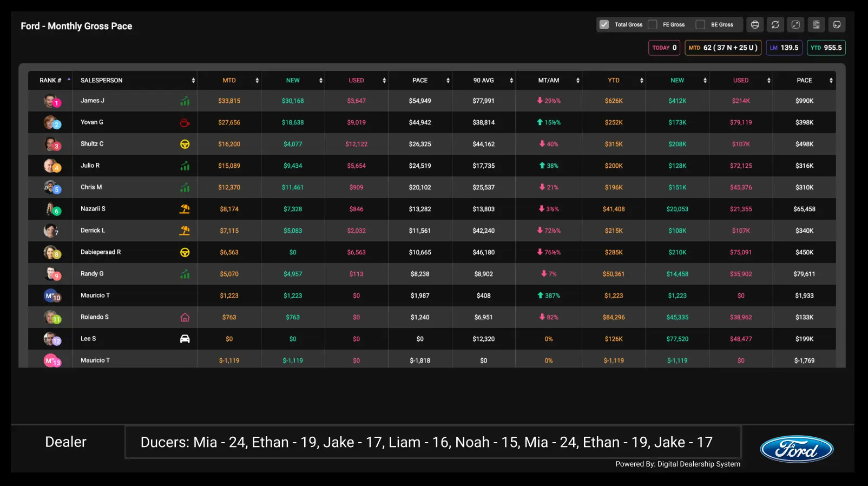Sort by the RANK # column

click(50, 80)
